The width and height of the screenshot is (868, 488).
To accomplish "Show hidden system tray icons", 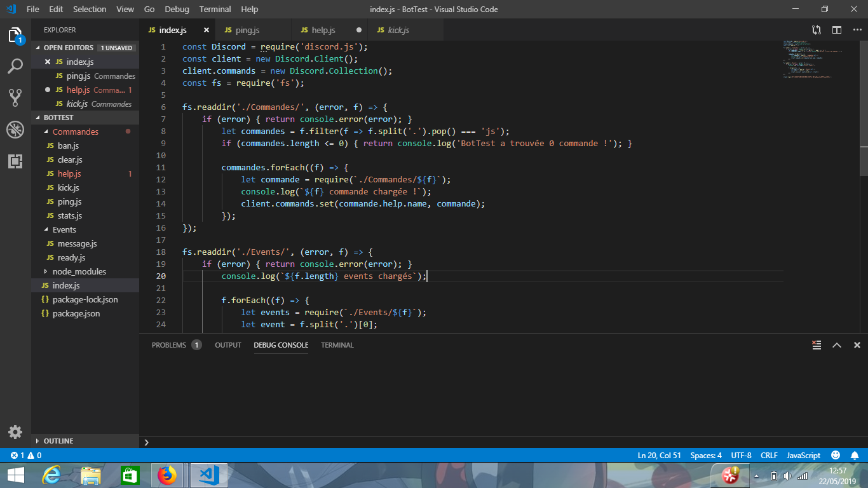I will (x=756, y=476).
